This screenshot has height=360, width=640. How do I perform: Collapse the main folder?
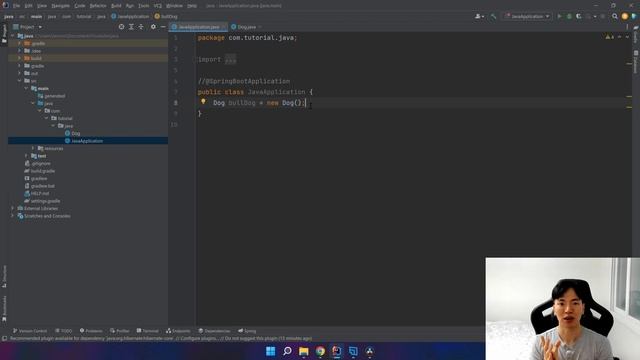[x=26, y=88]
